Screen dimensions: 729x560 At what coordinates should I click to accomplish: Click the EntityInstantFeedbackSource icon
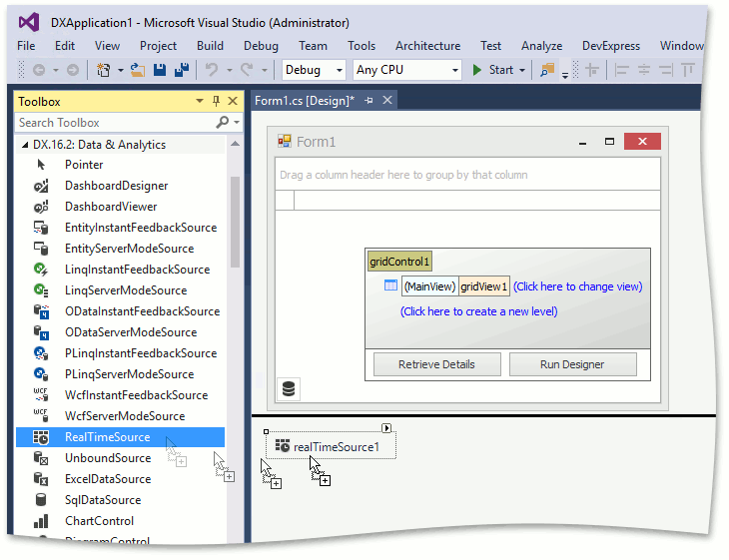41,228
